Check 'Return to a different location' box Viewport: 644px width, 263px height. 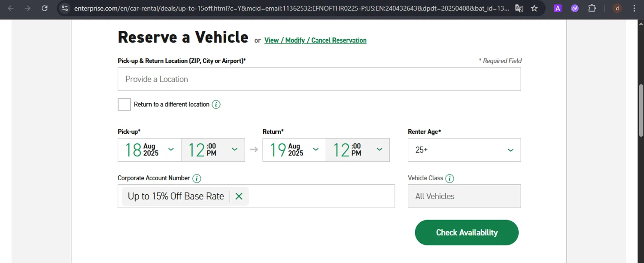click(124, 104)
